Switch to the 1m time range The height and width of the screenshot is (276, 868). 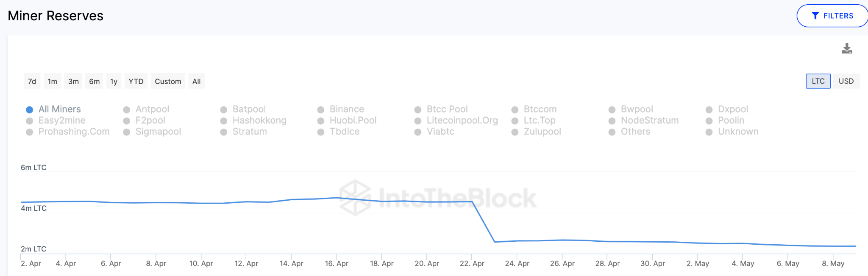tap(53, 81)
